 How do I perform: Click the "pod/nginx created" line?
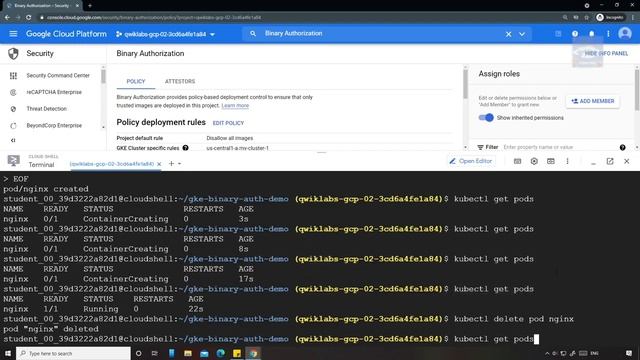[x=46, y=189]
